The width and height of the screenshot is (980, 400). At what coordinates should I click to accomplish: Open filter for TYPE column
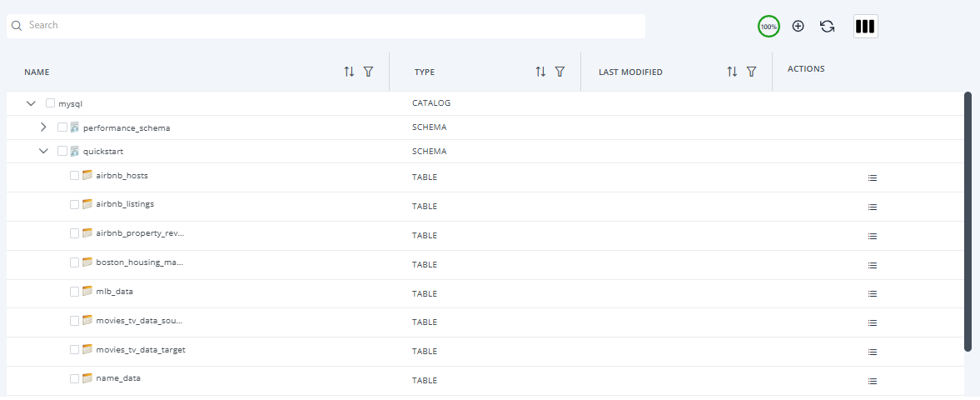[560, 72]
